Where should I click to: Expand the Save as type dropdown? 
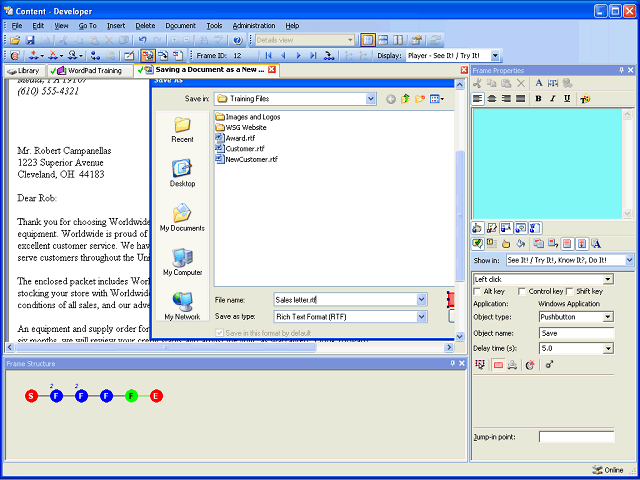(x=422, y=317)
